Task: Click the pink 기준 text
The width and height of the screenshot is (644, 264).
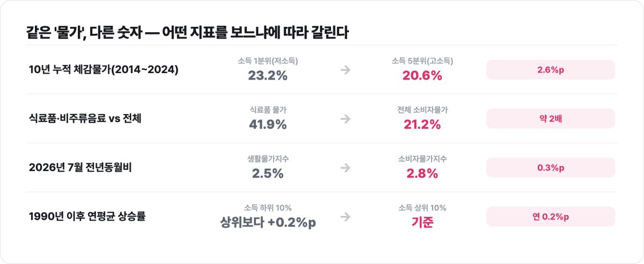Action: [422, 223]
